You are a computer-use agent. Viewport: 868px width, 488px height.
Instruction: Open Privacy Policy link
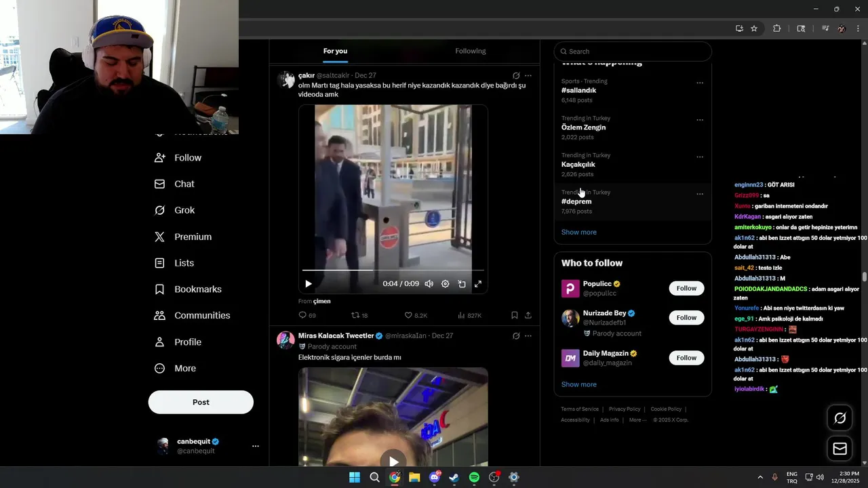coord(625,409)
